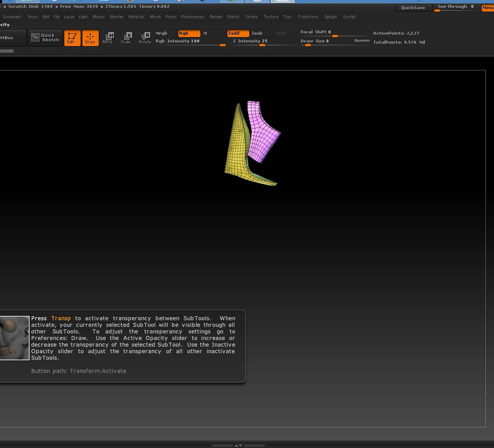Toggle Zsub sculpting mode
The image size is (494, 448).
click(261, 33)
